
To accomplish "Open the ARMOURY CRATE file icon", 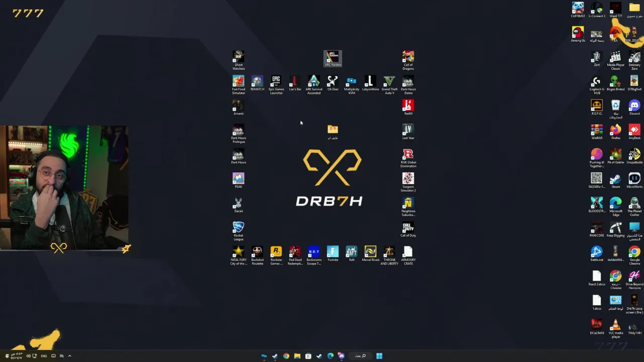I will point(408,256).
